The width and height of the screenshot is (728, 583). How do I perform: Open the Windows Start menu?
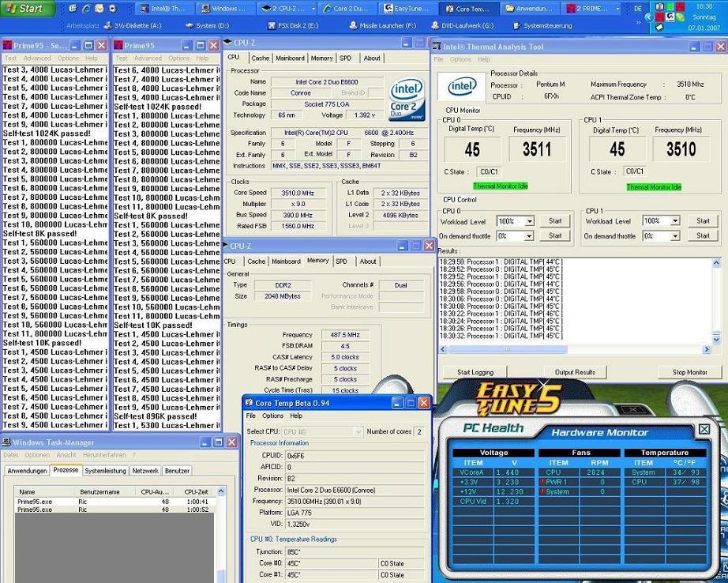click(27, 9)
